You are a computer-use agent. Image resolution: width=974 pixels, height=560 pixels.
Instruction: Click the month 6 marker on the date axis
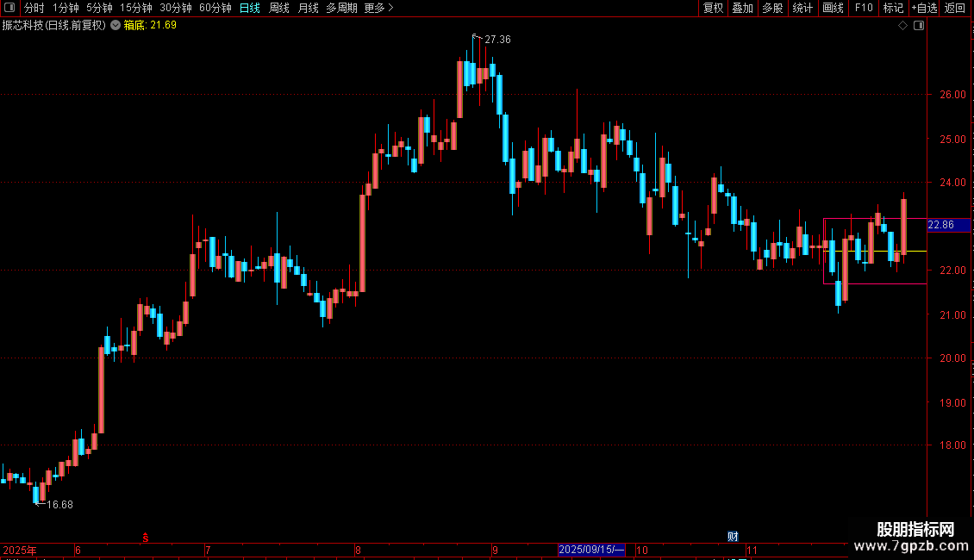click(x=78, y=550)
